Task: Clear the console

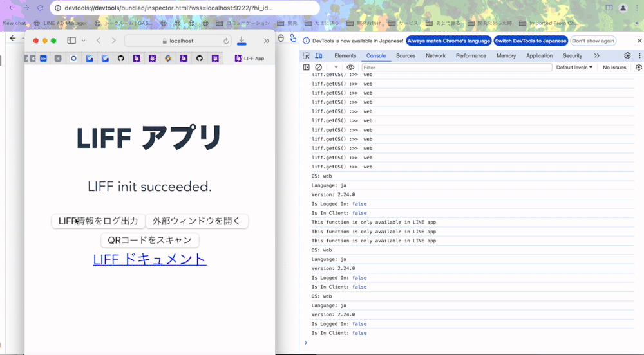Action: pos(318,68)
